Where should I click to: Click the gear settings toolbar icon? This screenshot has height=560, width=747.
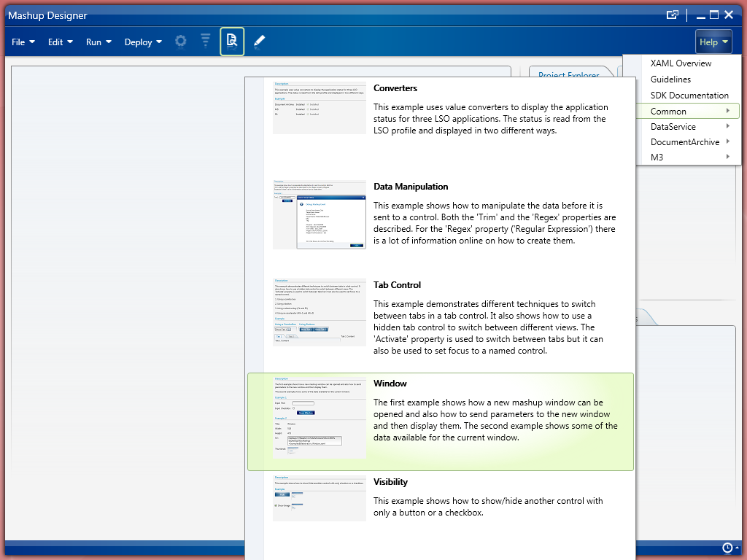181,42
